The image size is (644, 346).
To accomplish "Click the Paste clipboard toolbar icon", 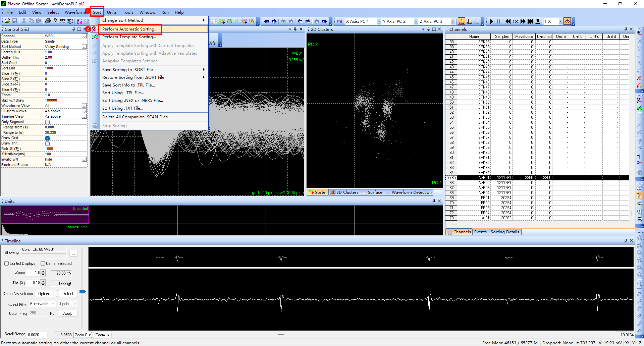I will click(x=39, y=21).
